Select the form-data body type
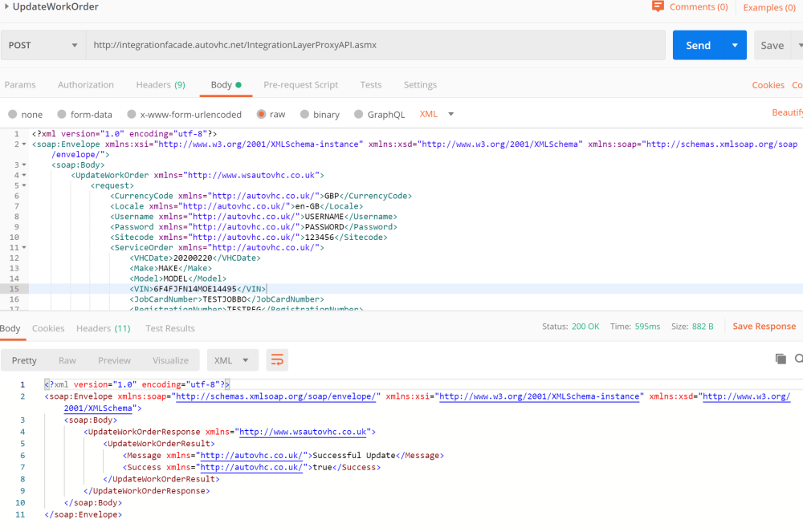803x532 pixels. [x=62, y=114]
